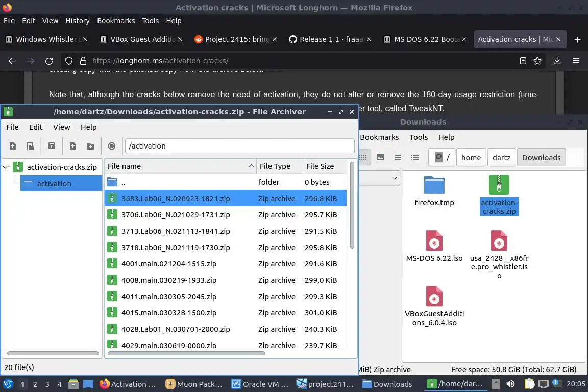Select 4001.main.021204-1515.zip row
588x392 pixels.
point(226,264)
